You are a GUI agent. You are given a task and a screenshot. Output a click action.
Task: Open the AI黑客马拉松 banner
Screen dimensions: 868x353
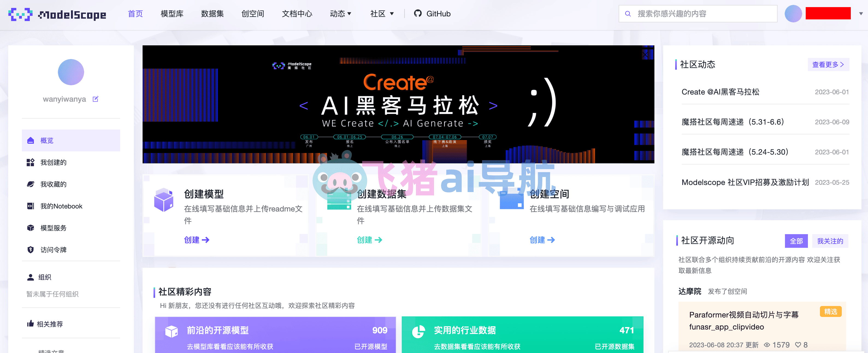point(398,104)
